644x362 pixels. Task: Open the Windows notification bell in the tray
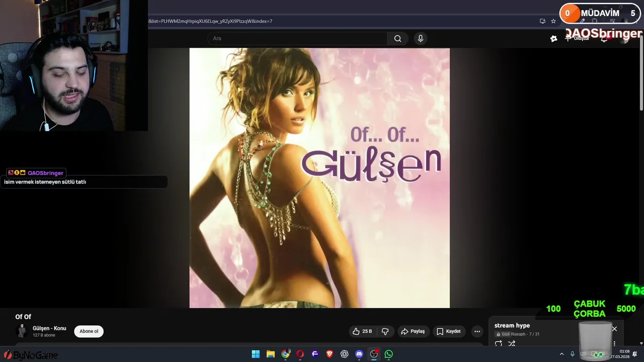[635, 354]
